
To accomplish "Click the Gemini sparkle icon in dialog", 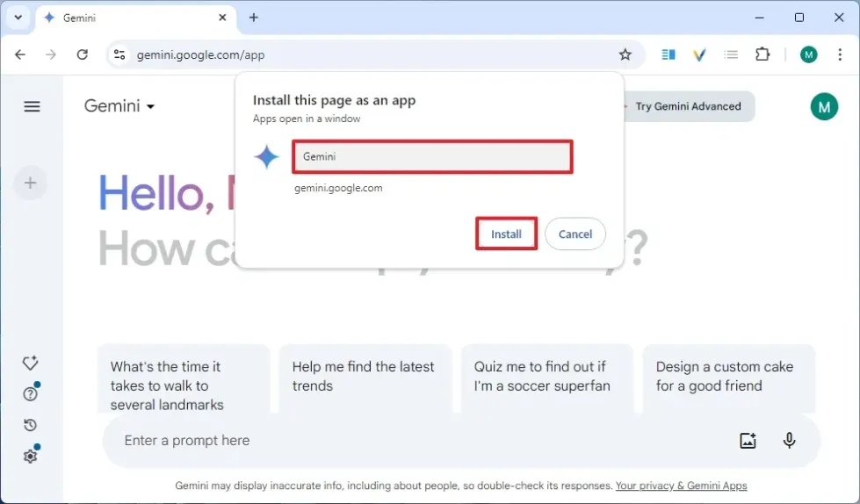I will [x=266, y=157].
